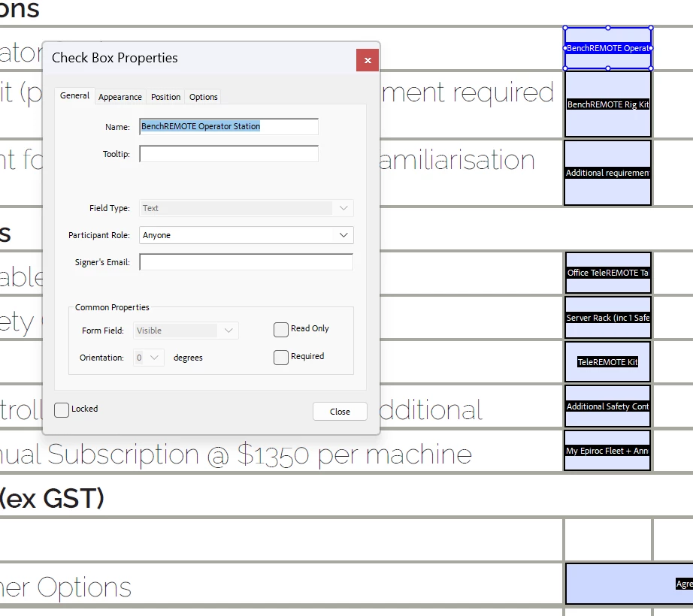Open the Participant Role dropdown
This screenshot has width=693, height=616.
pos(247,235)
